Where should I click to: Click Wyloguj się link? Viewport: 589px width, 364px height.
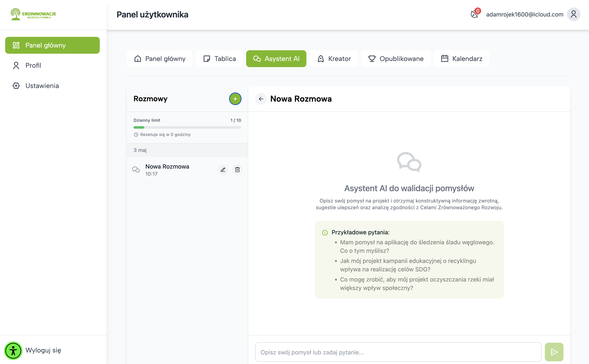click(x=43, y=350)
